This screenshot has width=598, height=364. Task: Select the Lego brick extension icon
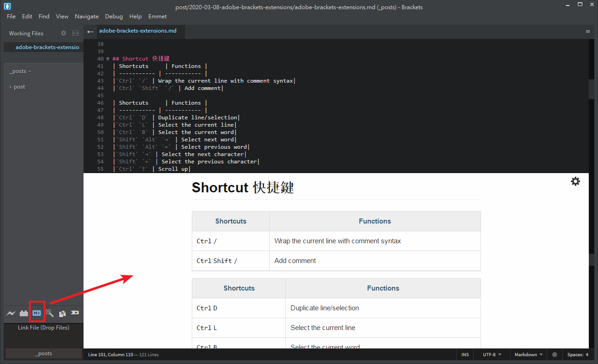click(23, 313)
